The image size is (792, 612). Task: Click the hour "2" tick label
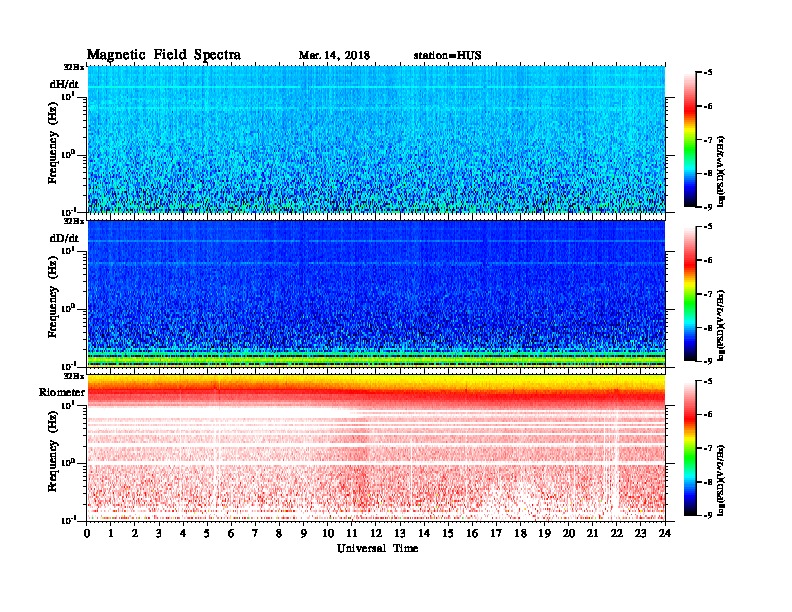tap(135, 534)
